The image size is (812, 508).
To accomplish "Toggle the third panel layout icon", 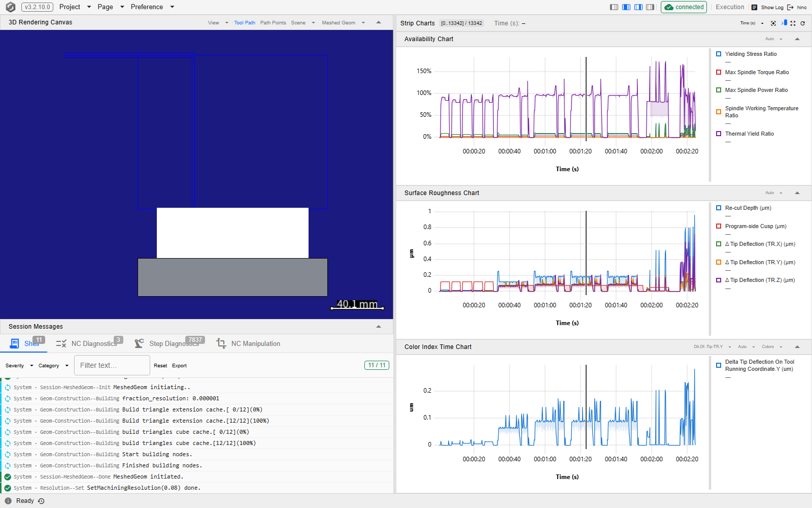I will tap(638, 7).
